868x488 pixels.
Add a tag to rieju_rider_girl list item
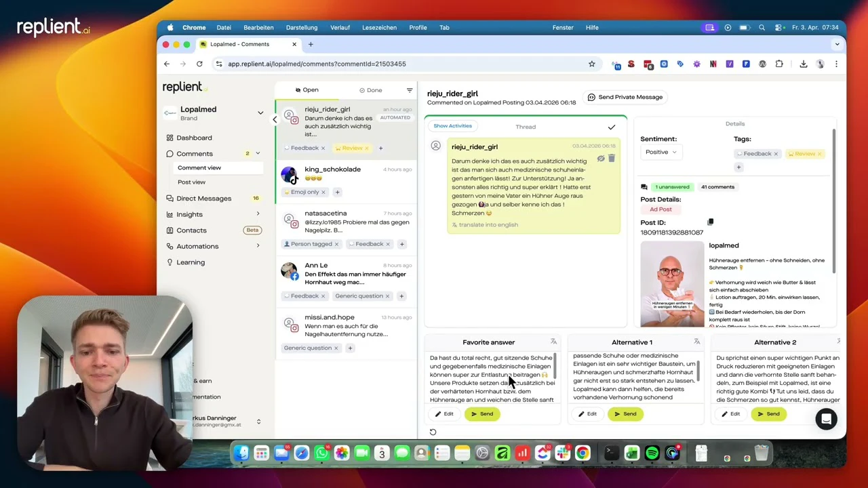(380, 148)
